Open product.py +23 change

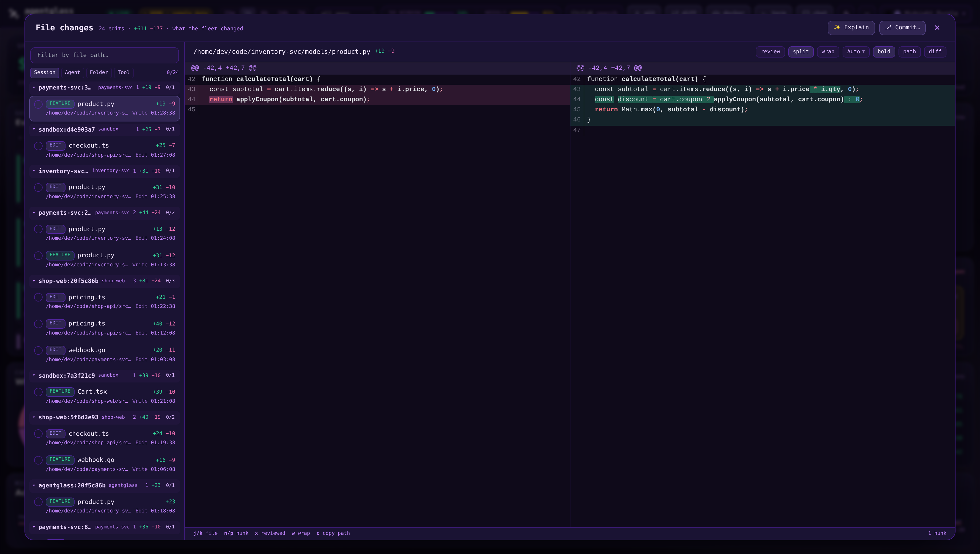(105, 506)
